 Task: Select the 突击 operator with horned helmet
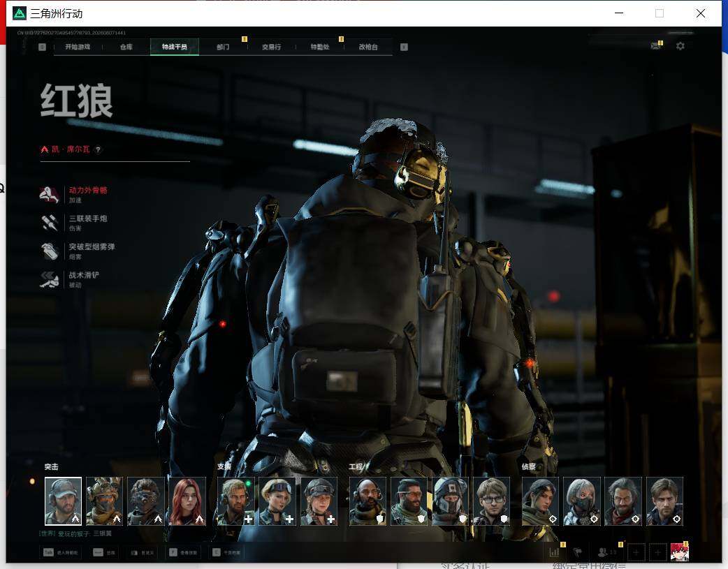(105, 501)
